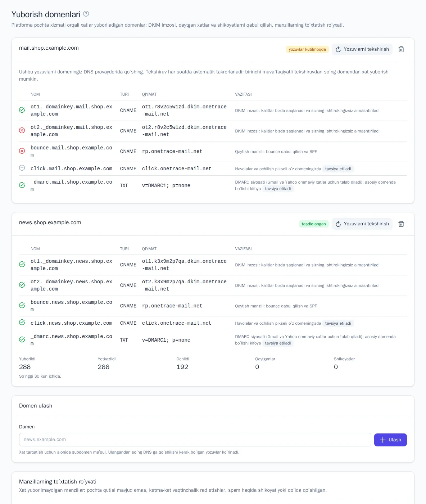Click the news.shop.example.com card title

(50, 222)
